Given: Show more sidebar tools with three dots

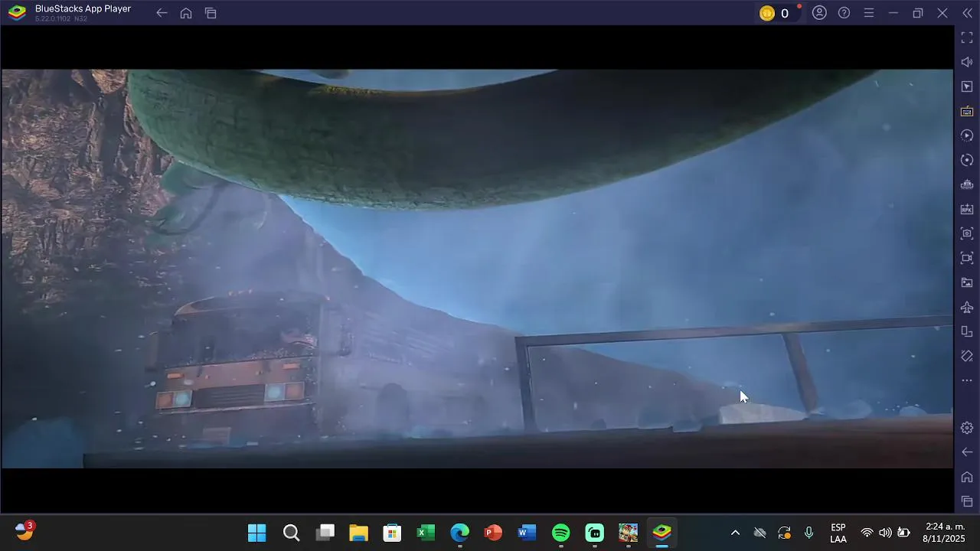Looking at the screenshot, I should [967, 380].
